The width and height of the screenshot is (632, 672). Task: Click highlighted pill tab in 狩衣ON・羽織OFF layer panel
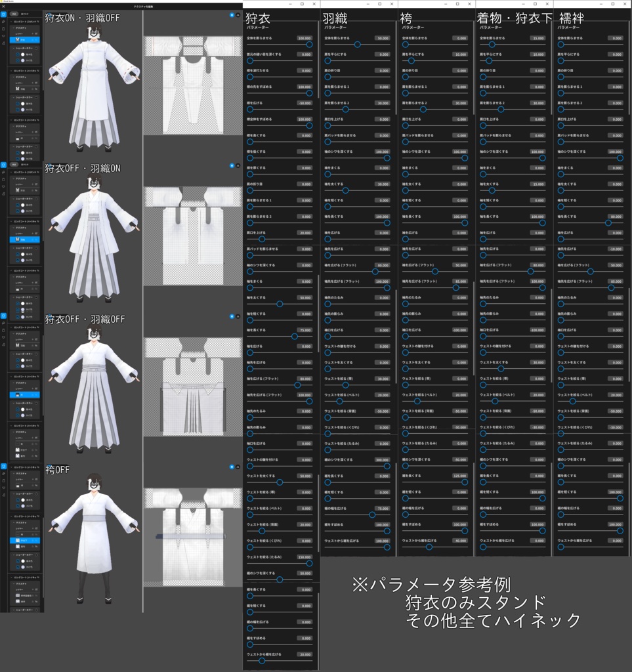(14, 14)
